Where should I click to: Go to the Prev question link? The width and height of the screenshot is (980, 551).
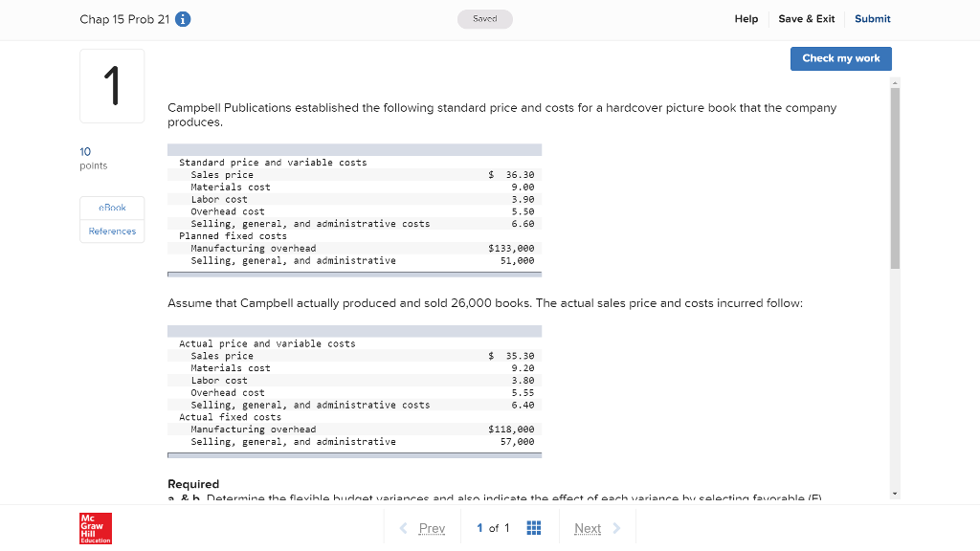(432, 528)
